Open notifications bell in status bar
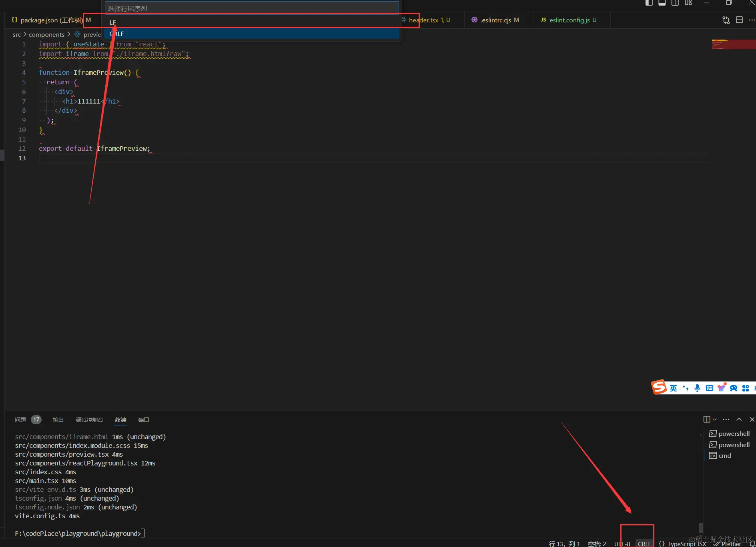 [752, 544]
